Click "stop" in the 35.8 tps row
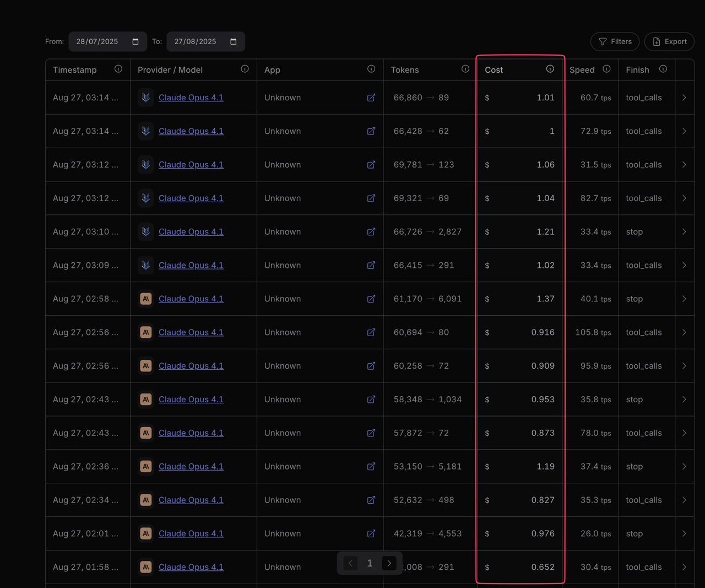The height and width of the screenshot is (588, 705). pyautogui.click(x=634, y=400)
